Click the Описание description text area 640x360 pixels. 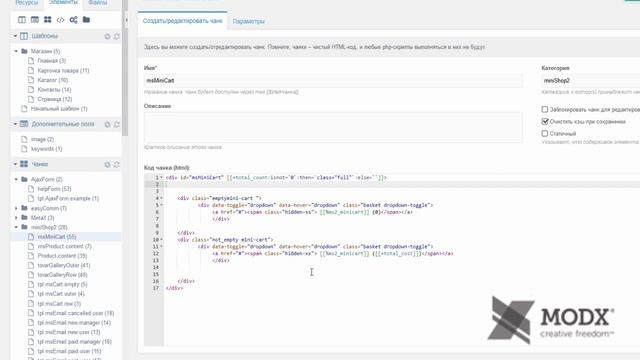click(333, 127)
